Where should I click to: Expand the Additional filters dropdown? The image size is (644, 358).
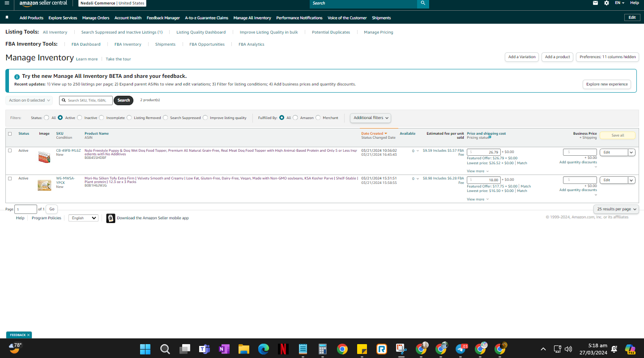(x=371, y=118)
